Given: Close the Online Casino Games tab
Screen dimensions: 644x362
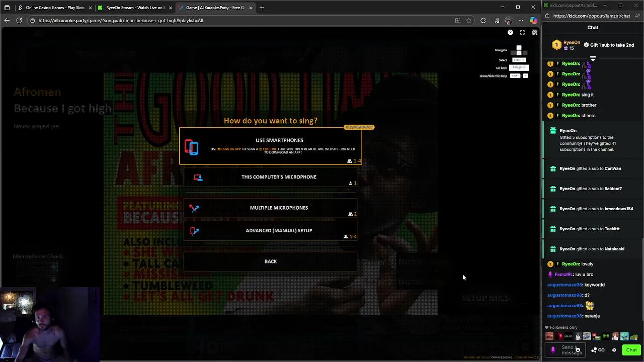Looking at the screenshot, I should pyautogui.click(x=91, y=8).
